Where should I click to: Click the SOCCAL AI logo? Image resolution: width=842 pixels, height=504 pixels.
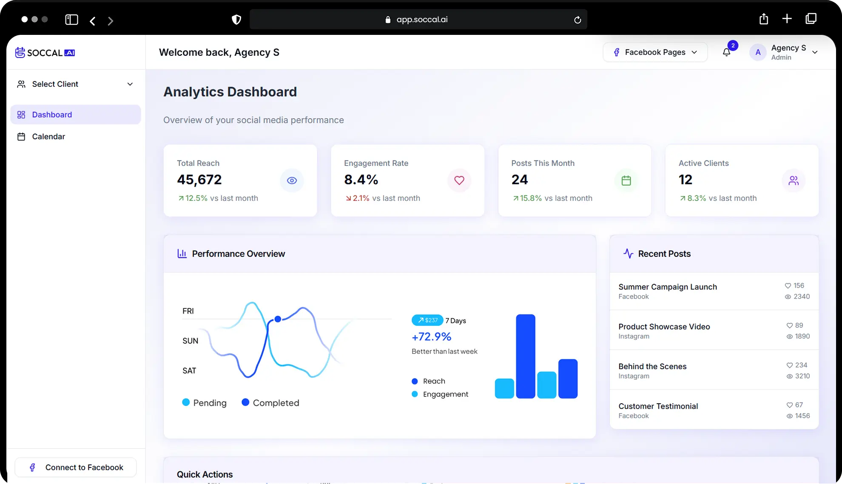pyautogui.click(x=45, y=53)
